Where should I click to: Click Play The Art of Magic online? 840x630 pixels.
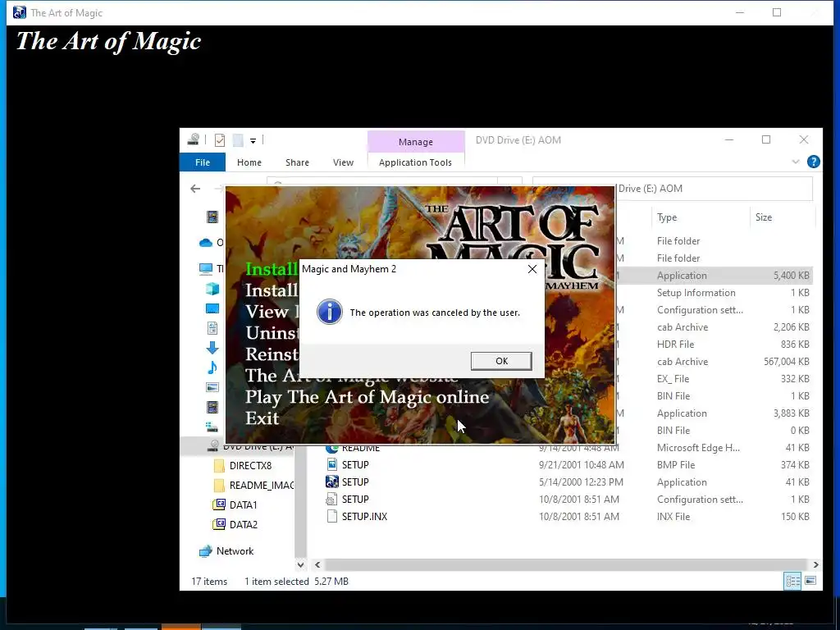pos(367,397)
